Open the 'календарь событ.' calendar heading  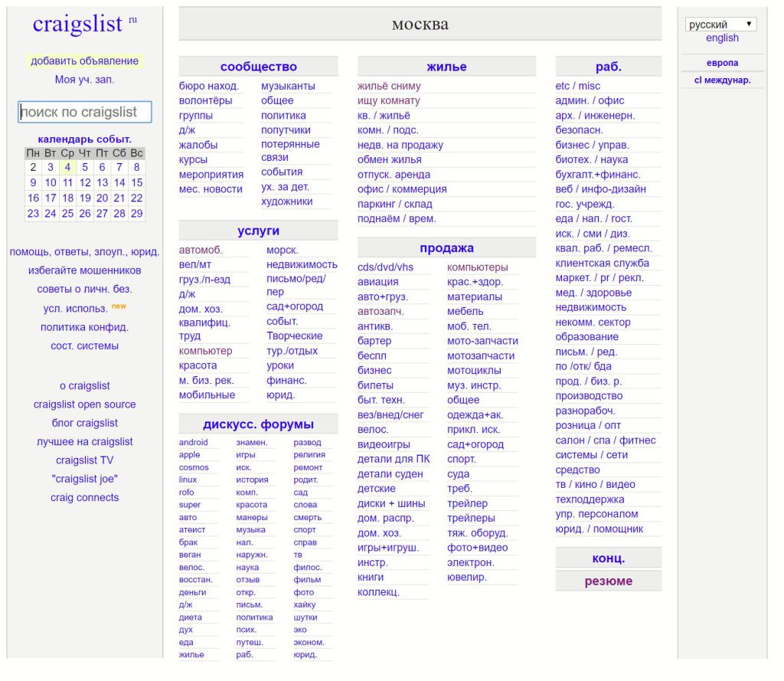(x=84, y=139)
